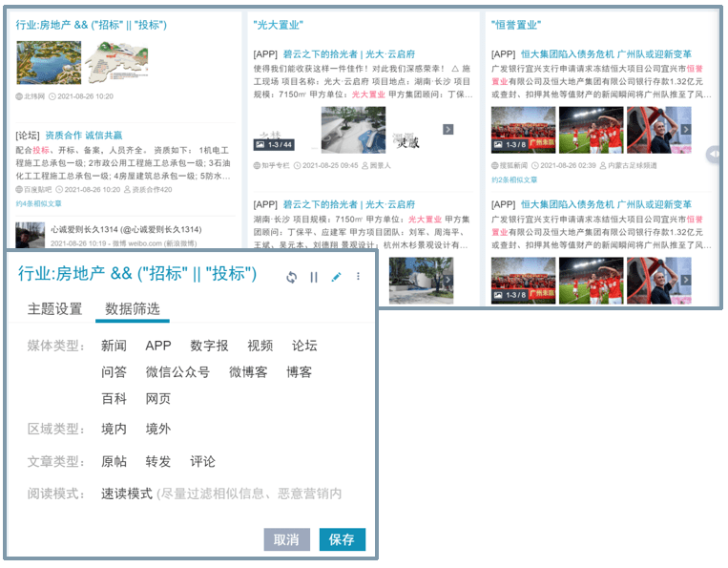
Task: Select APP media type filter
Action: (158, 346)
